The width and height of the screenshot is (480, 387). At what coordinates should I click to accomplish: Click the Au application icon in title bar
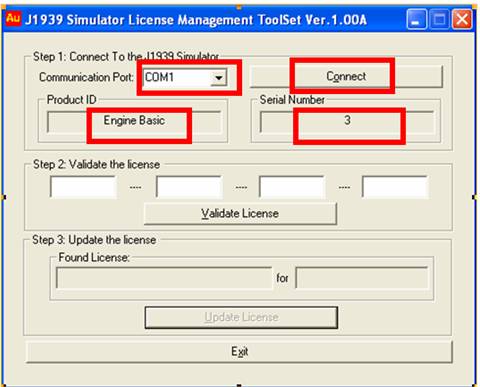coord(13,18)
